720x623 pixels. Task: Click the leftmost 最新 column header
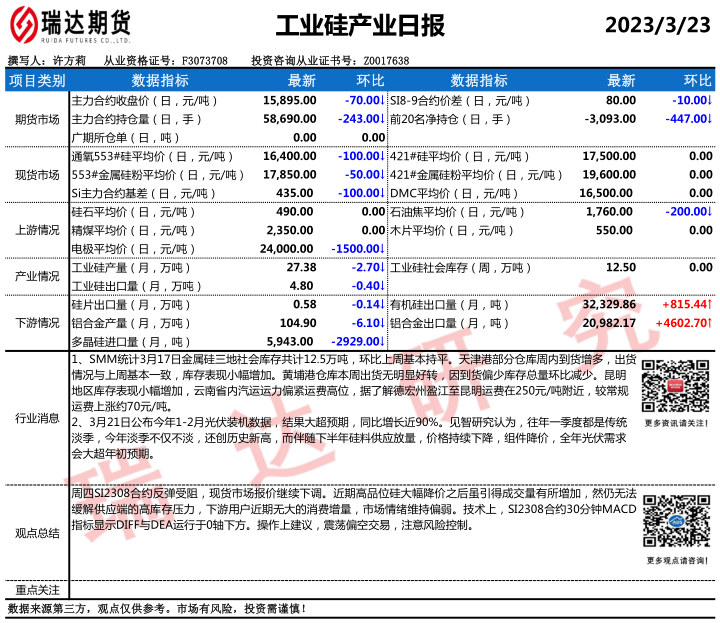coord(302,80)
